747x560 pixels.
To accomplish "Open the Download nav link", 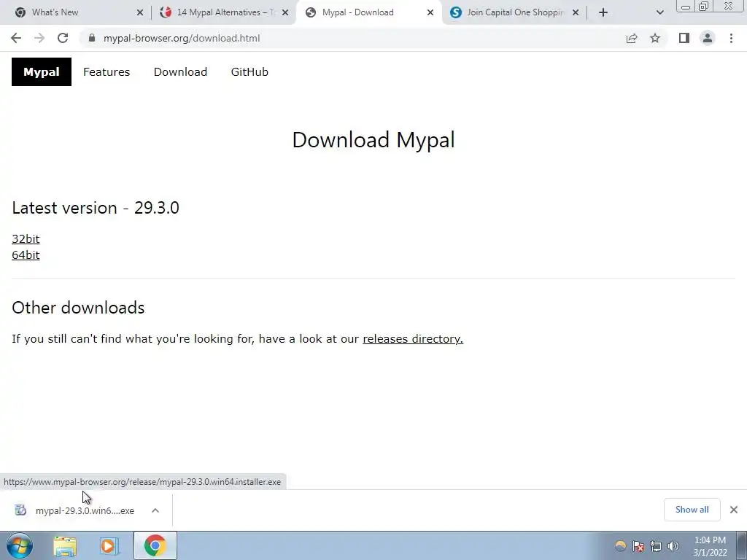I will point(181,72).
